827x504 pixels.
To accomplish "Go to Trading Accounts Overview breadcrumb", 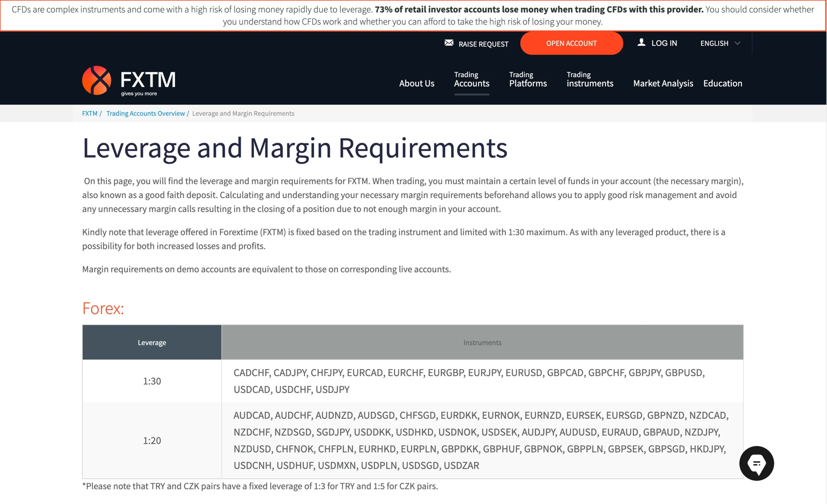I will 145,113.
